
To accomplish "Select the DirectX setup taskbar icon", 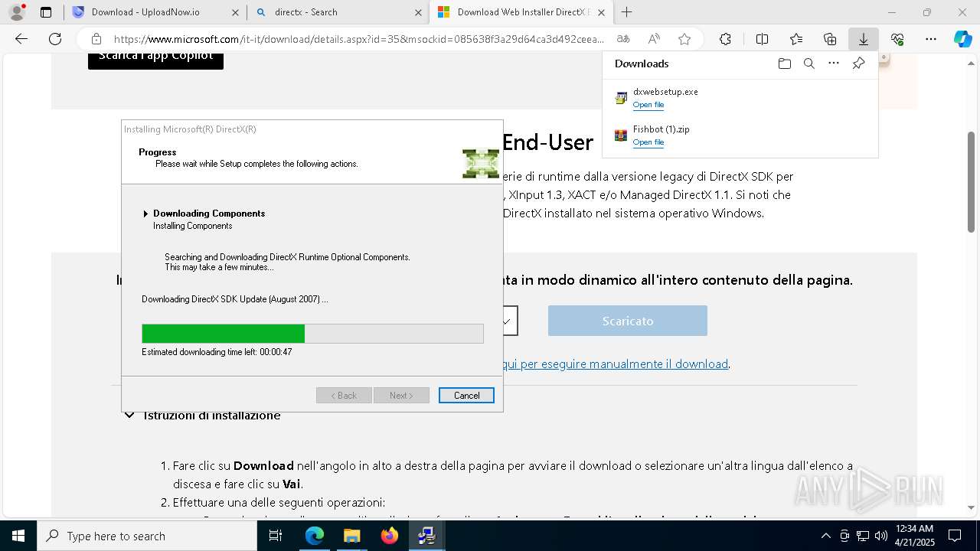I will tap(426, 536).
